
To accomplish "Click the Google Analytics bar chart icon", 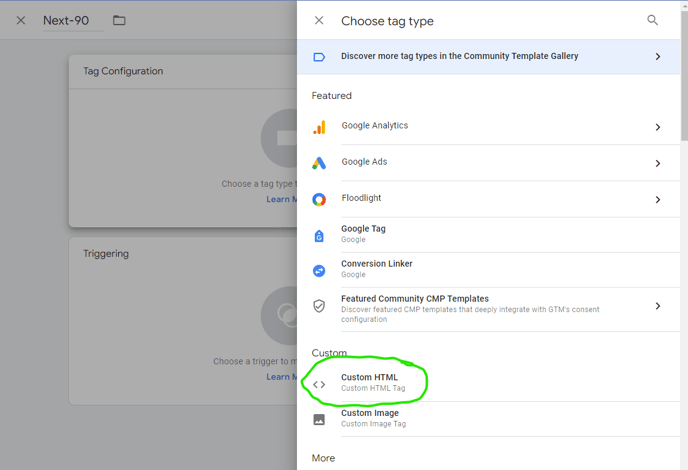I will point(319,127).
